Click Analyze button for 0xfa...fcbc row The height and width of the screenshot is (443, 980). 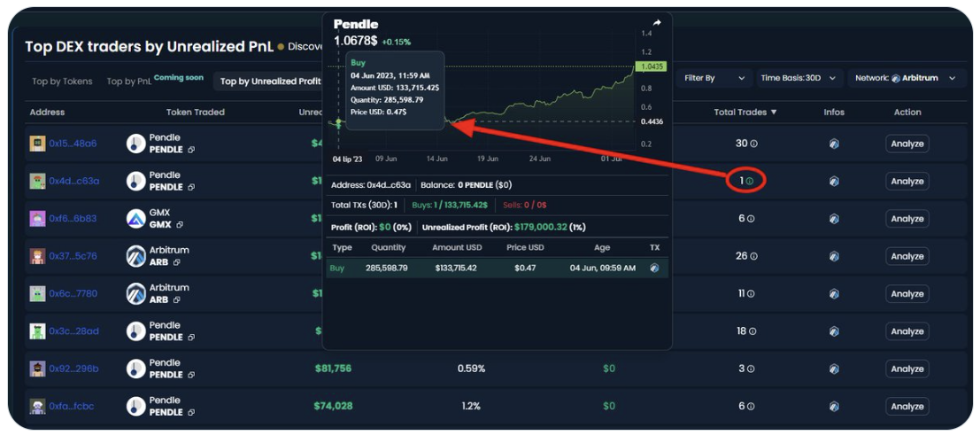click(x=907, y=407)
